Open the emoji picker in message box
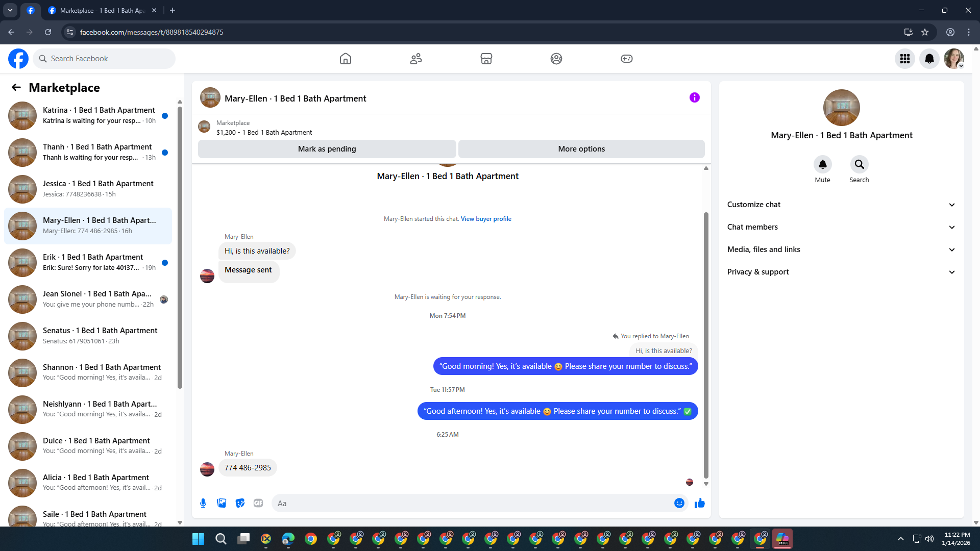980x551 pixels. (679, 503)
